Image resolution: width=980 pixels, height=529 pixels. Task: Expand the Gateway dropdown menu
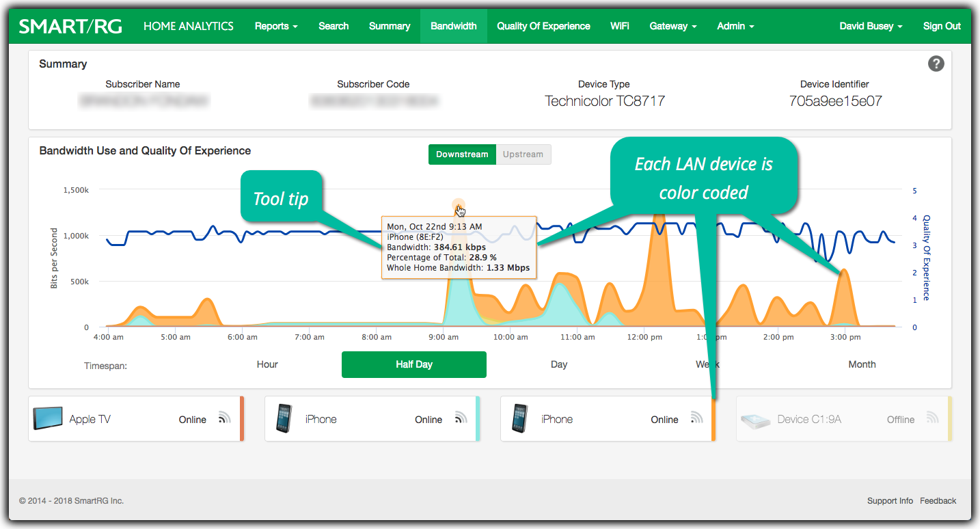[x=672, y=26]
